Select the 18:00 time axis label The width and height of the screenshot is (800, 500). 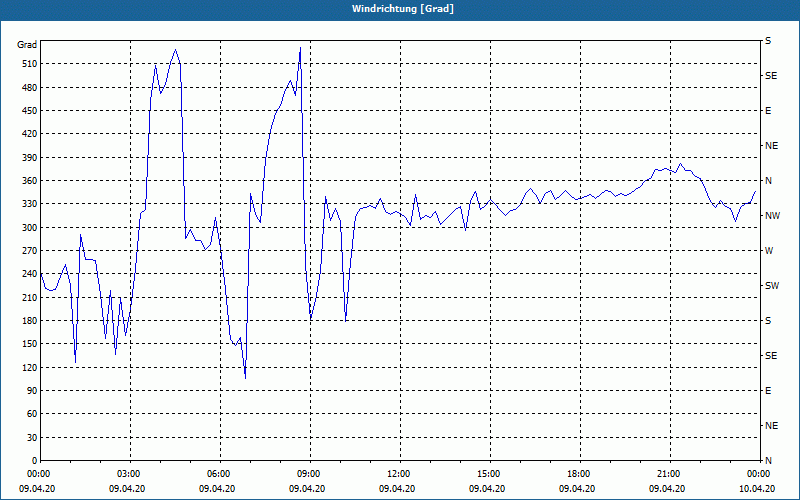(x=579, y=473)
